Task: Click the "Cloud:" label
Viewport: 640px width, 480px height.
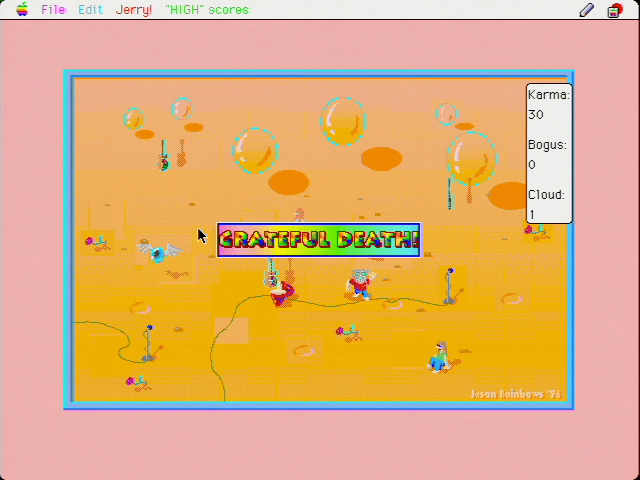Action: tap(547, 195)
